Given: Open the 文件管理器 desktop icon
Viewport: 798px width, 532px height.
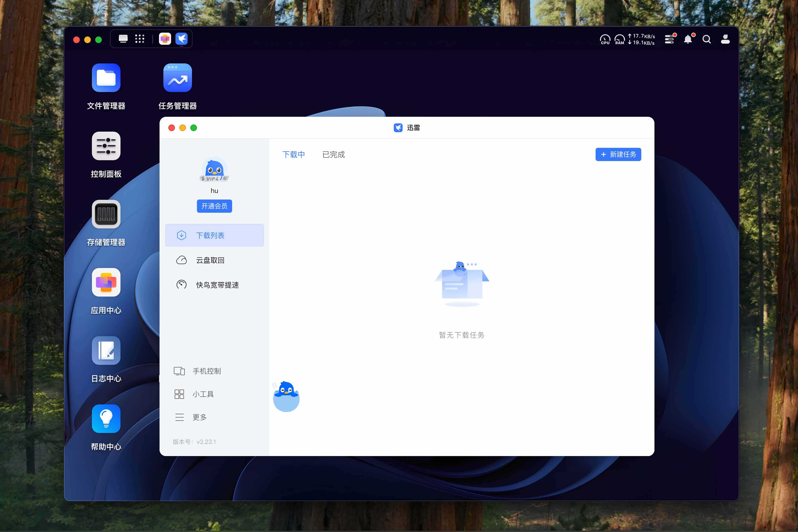Looking at the screenshot, I should (106, 78).
